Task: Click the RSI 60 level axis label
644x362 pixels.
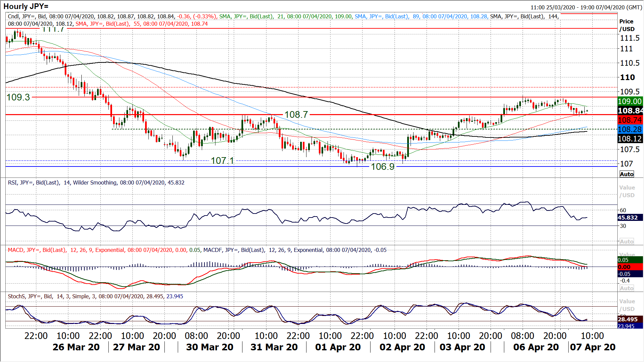Action: pos(623,210)
